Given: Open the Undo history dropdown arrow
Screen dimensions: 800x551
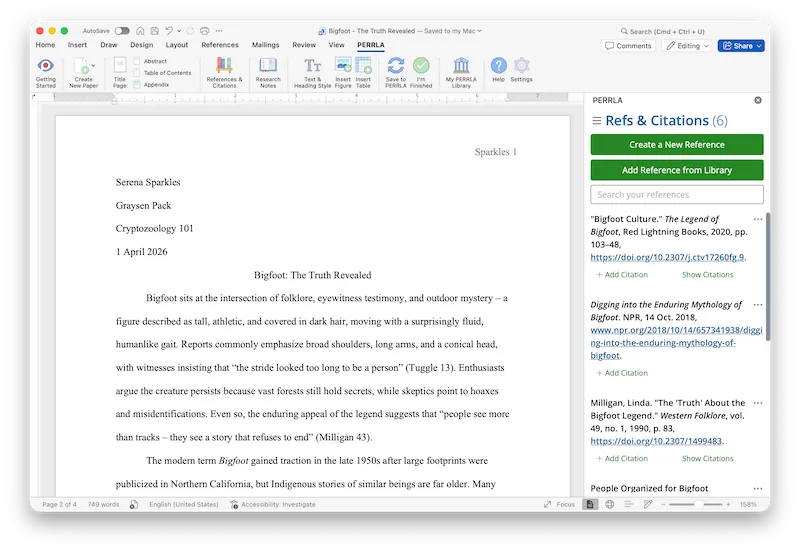Looking at the screenshot, I should [x=179, y=31].
